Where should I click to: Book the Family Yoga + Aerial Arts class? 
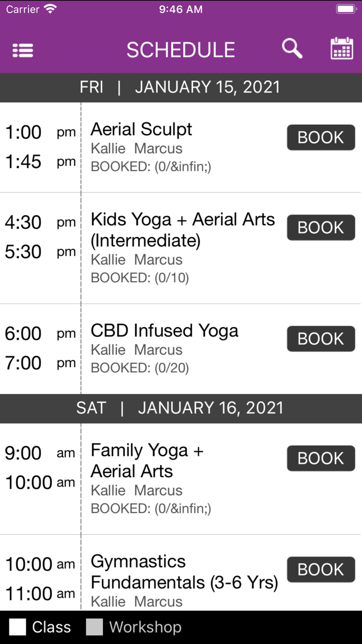click(x=321, y=458)
